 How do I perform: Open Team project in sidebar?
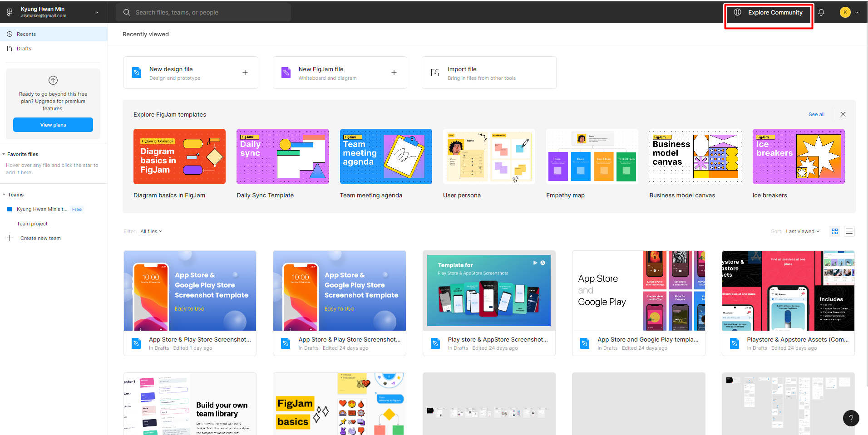[x=32, y=224]
